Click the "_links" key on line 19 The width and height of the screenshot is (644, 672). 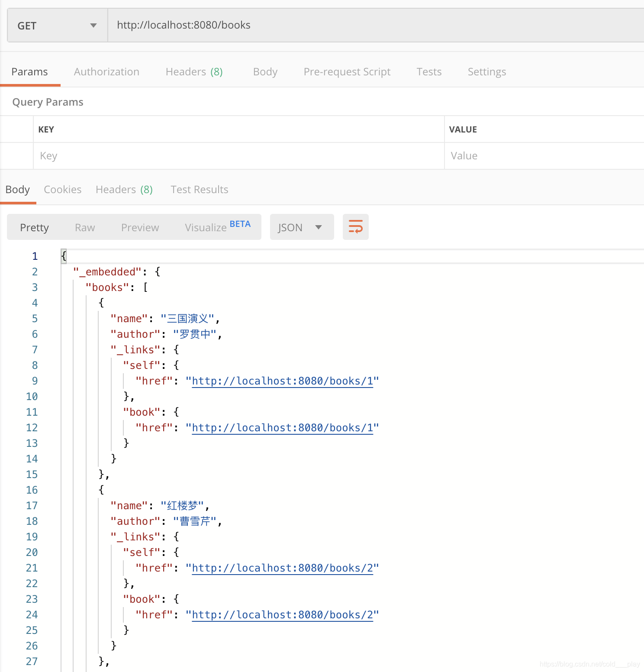(x=135, y=537)
